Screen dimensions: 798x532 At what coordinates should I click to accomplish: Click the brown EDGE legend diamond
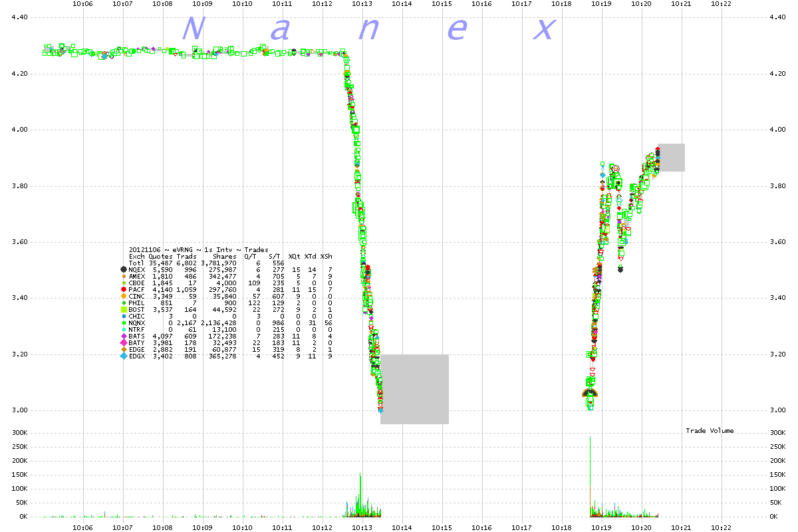click(x=124, y=350)
